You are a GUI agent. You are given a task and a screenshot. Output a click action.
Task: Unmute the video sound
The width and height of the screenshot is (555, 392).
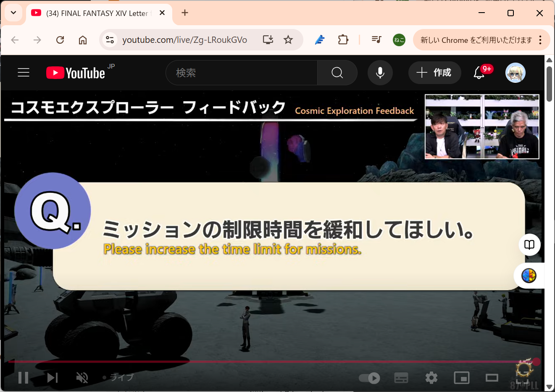(82, 378)
